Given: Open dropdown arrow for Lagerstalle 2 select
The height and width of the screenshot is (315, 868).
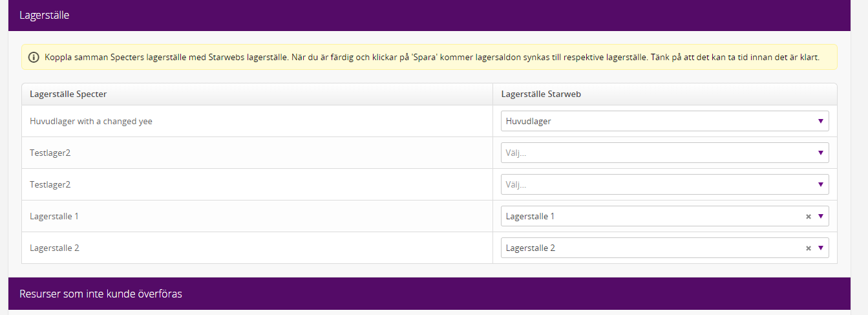Looking at the screenshot, I should click(820, 248).
